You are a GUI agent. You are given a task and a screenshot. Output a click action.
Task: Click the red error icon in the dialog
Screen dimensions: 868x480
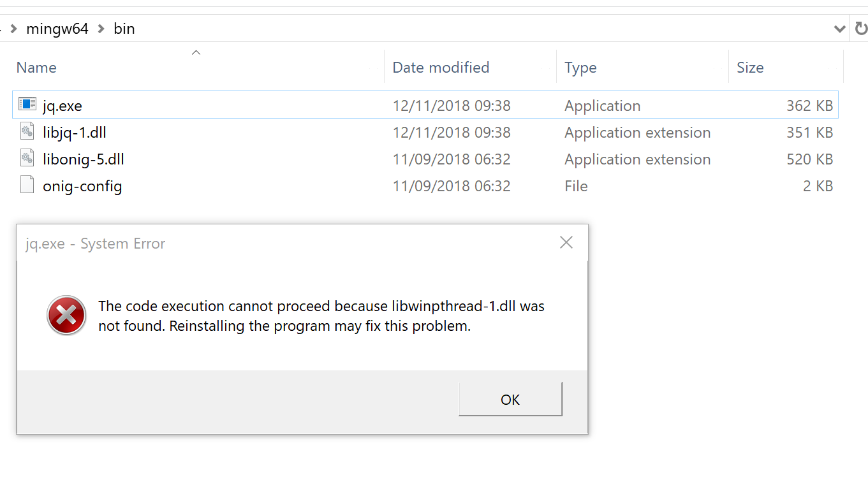(66, 315)
